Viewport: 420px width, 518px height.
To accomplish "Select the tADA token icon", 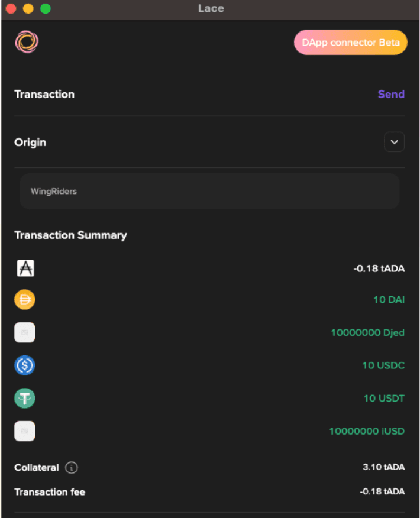I will pos(25,268).
